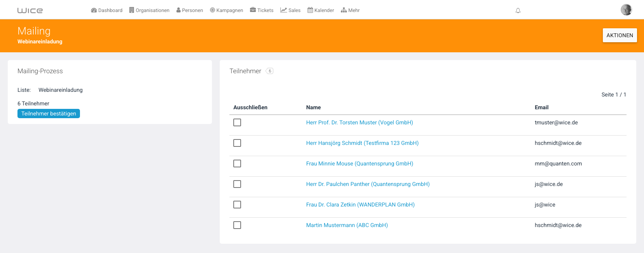Click the Email column header

(x=542, y=107)
